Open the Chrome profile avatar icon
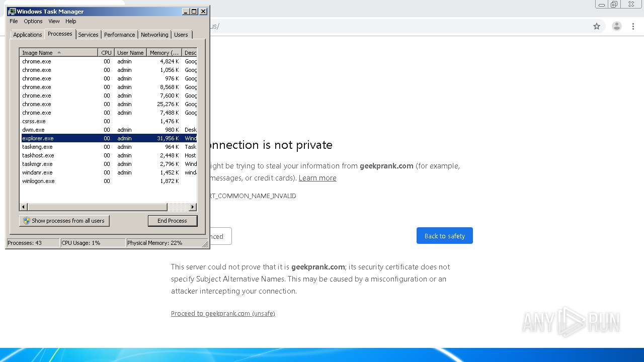The image size is (644, 362). 617,26
